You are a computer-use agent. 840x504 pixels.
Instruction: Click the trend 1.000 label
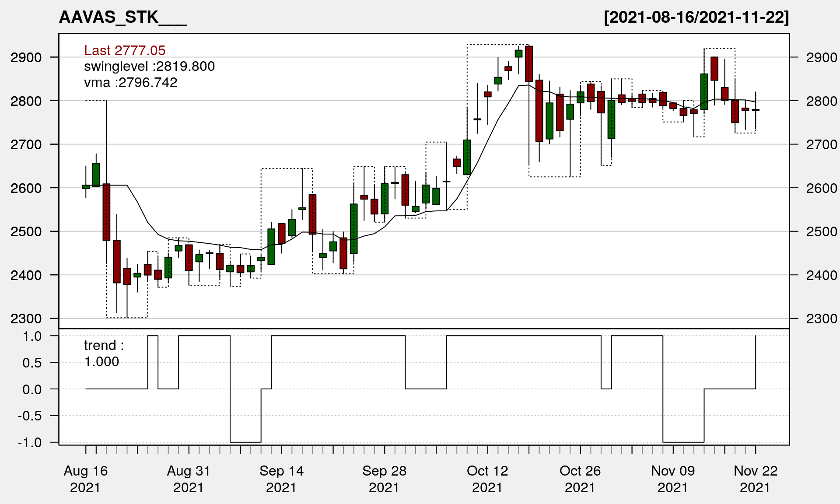click(x=103, y=353)
